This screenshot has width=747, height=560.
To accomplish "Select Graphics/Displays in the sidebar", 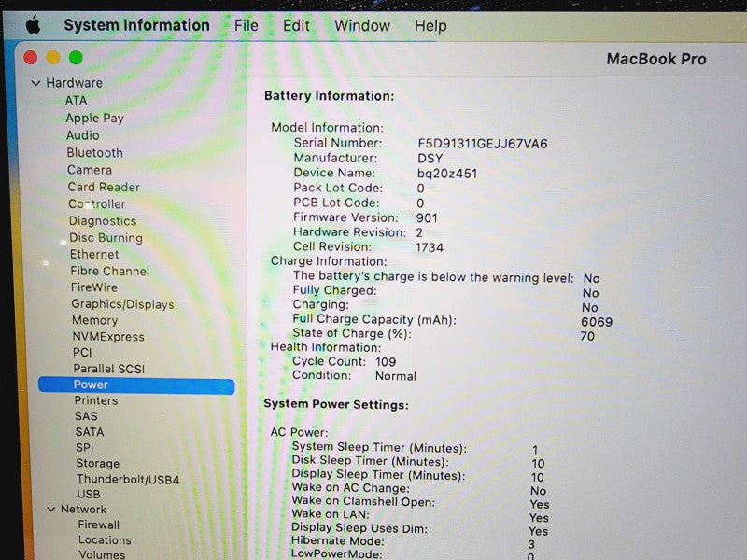I will (x=123, y=304).
